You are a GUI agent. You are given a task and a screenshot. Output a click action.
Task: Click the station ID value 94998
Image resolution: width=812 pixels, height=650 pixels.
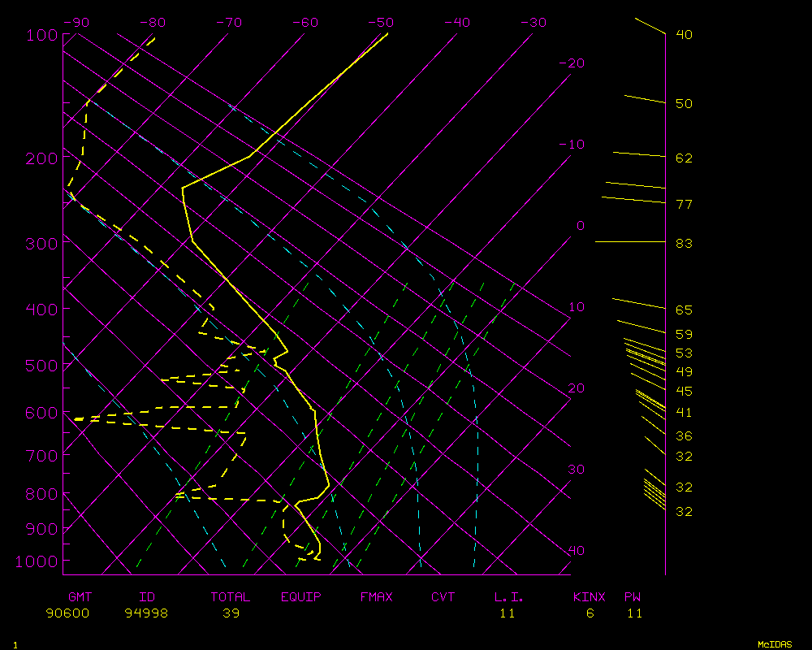146,613
